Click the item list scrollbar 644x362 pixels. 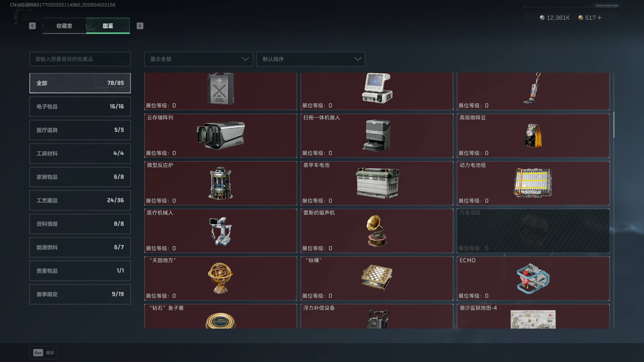click(614, 125)
